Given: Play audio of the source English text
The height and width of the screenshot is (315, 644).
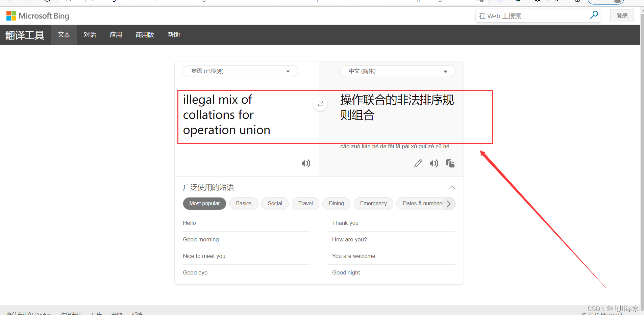Looking at the screenshot, I should coord(306,163).
